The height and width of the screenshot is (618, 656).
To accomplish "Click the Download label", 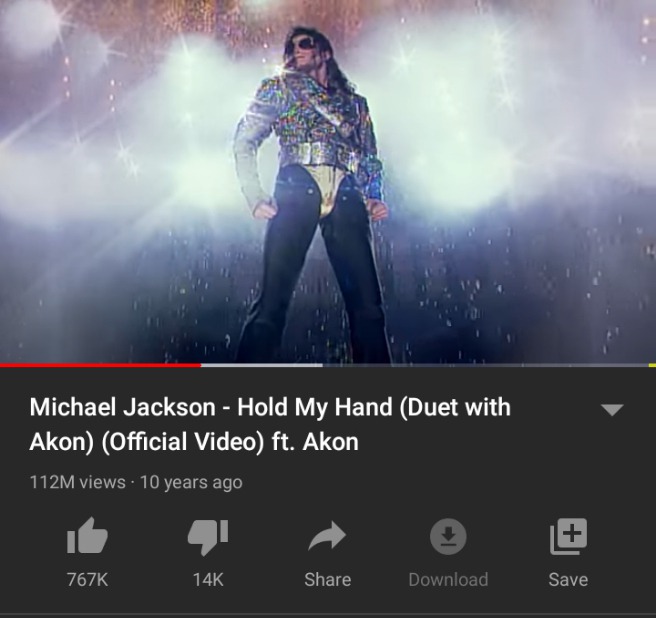I will pos(448,580).
